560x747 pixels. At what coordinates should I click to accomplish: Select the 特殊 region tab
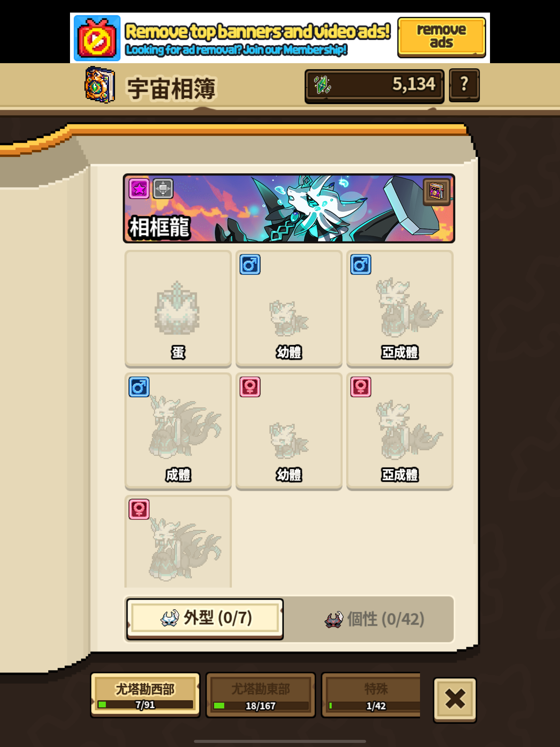pyautogui.click(x=371, y=695)
